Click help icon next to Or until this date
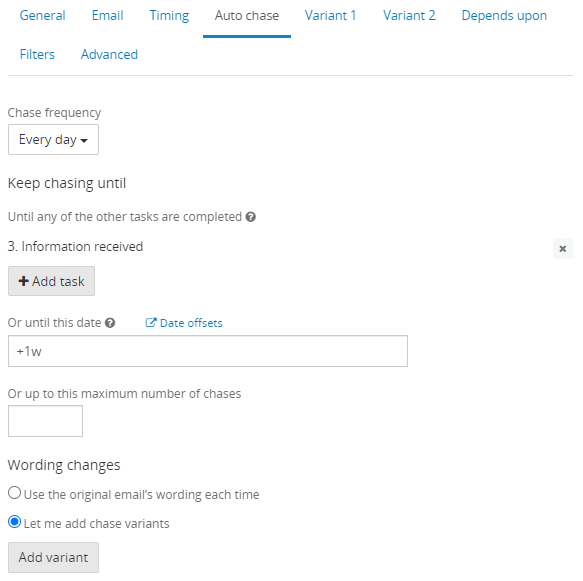Viewport: 583px width, 581px height. pyautogui.click(x=110, y=323)
